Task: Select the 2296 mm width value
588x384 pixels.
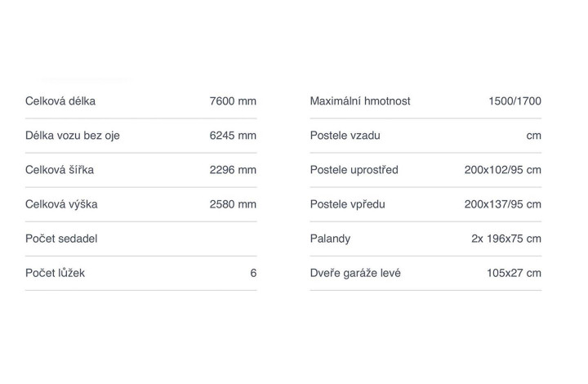Action: click(233, 170)
